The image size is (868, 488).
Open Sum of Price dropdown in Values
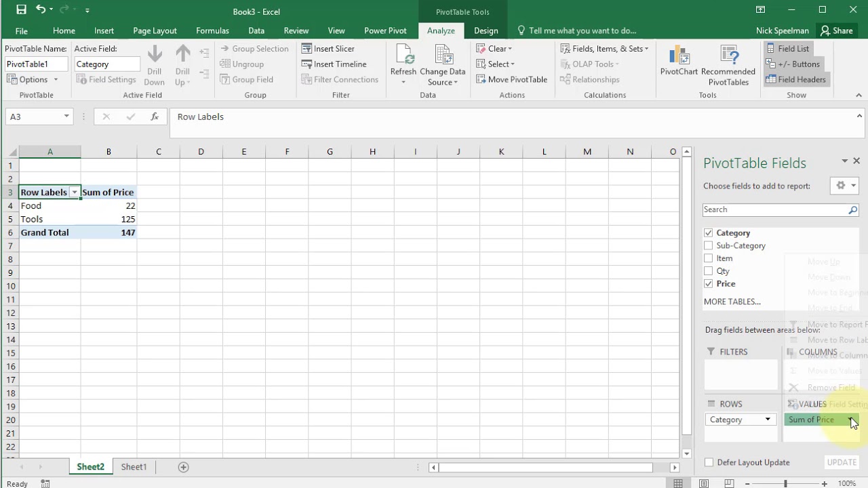pos(852,420)
